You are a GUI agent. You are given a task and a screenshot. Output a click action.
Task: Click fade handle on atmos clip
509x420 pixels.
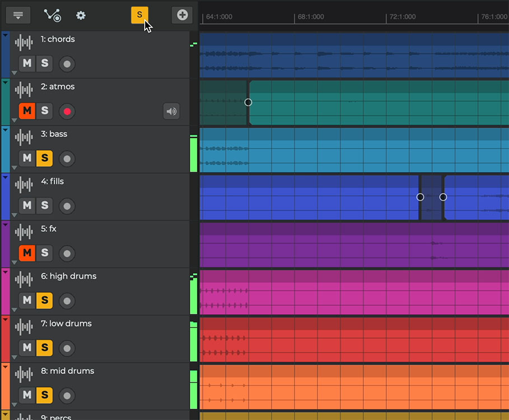[248, 102]
